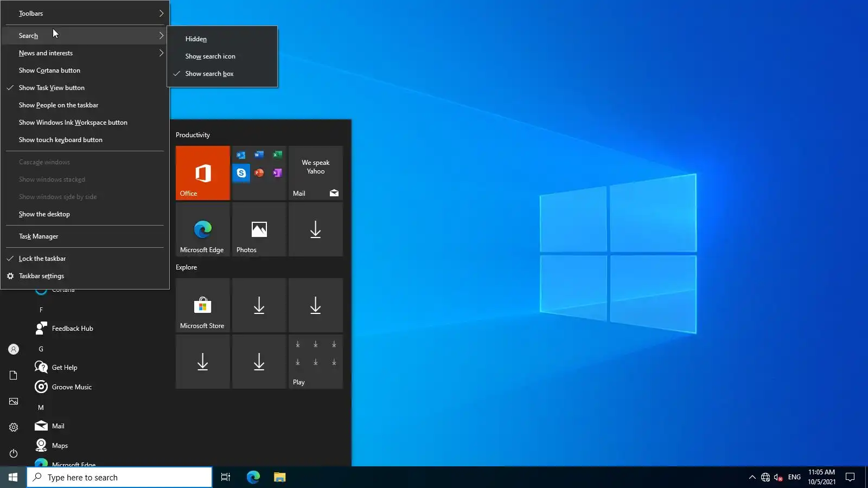Open the Microsoft Store tile
Viewport: 868px width, 488px height.
tap(203, 305)
